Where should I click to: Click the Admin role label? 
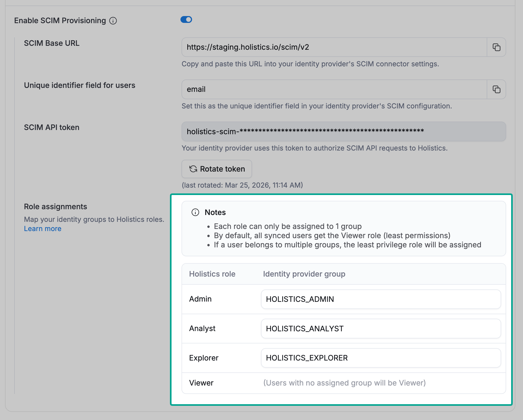point(200,299)
